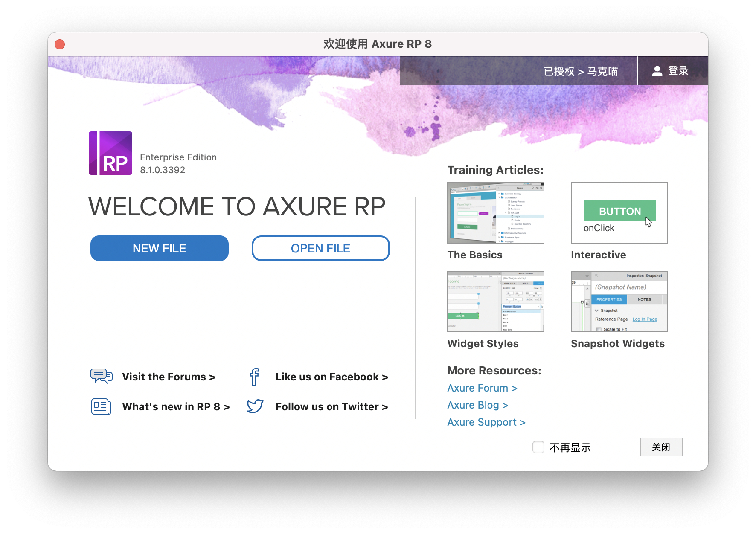
Task: Click the 已授权 > 马克喵 license link
Action: [x=581, y=71]
